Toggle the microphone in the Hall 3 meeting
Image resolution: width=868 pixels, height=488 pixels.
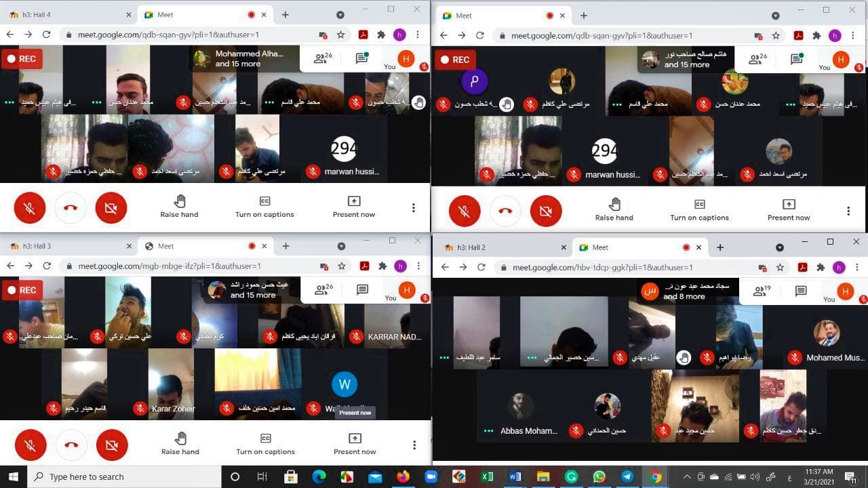31,445
